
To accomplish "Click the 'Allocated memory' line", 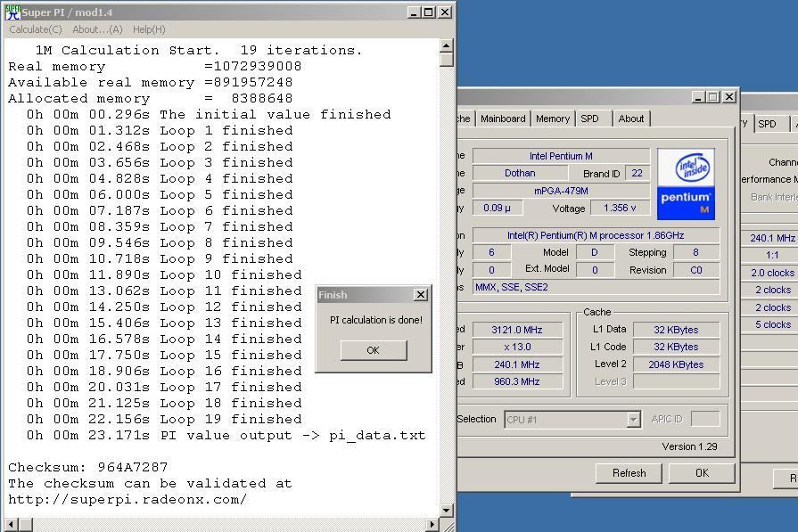I will 151,98.
